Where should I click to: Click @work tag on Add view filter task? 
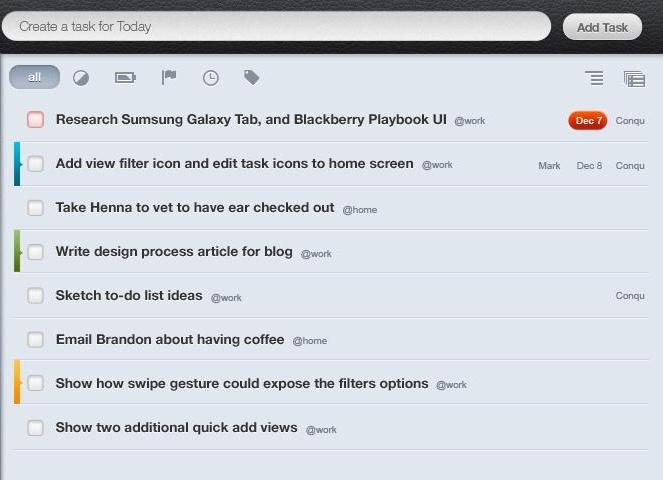437,165
